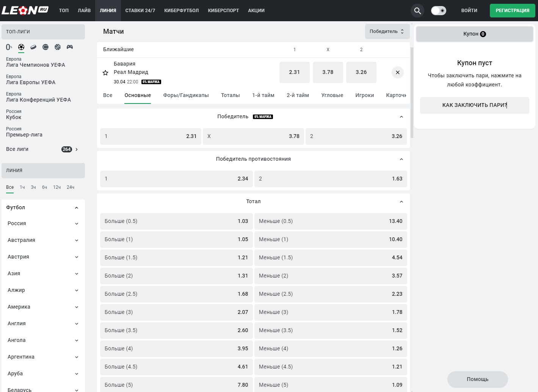Click the green РЕГИСТРАЦИЯ button
This screenshot has height=392, width=538.
512,11
